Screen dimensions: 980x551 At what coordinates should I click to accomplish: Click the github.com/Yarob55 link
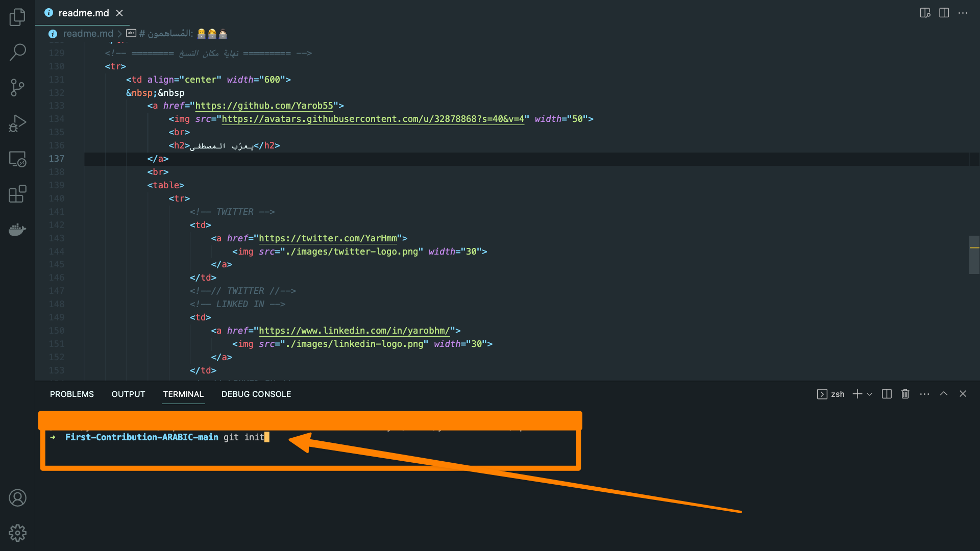(x=264, y=106)
